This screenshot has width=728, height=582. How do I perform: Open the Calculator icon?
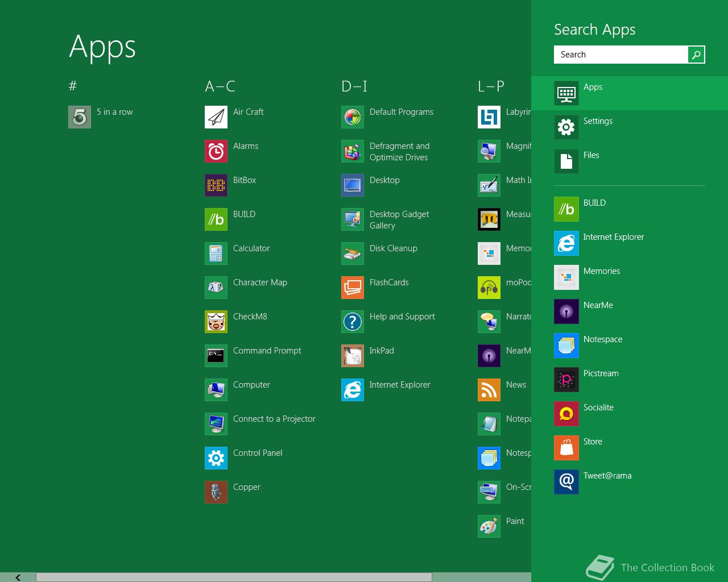coord(216,253)
